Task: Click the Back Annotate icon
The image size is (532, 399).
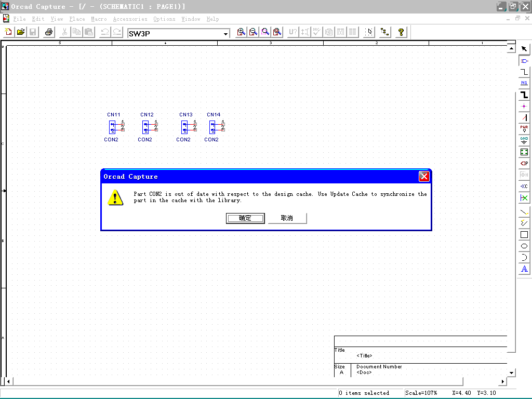Action: (x=305, y=32)
